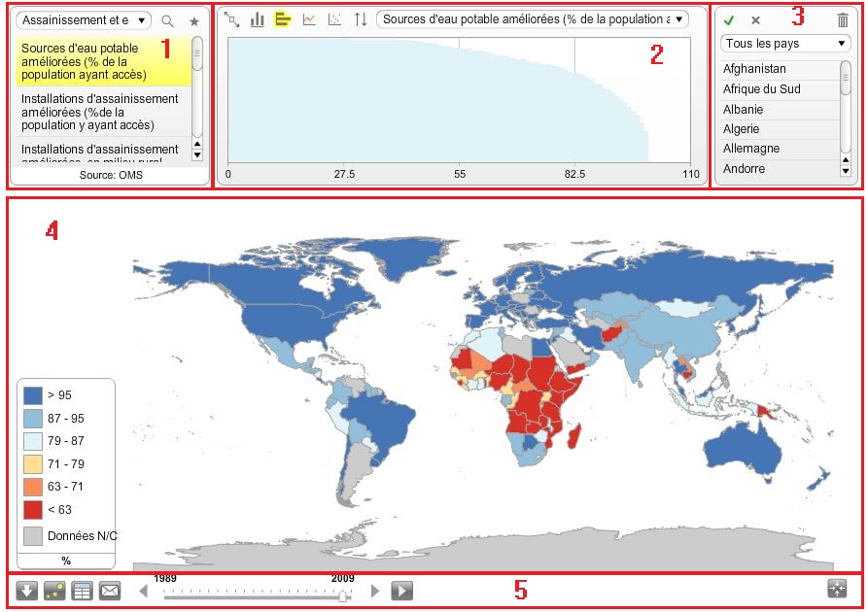Screen dimensions: 868x612
Task: Open the 'Tous les pays' dropdown
Action: point(785,44)
